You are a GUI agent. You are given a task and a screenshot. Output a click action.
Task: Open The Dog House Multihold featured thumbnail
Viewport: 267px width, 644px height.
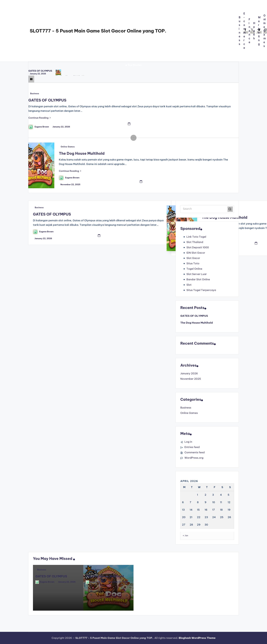pos(41,166)
